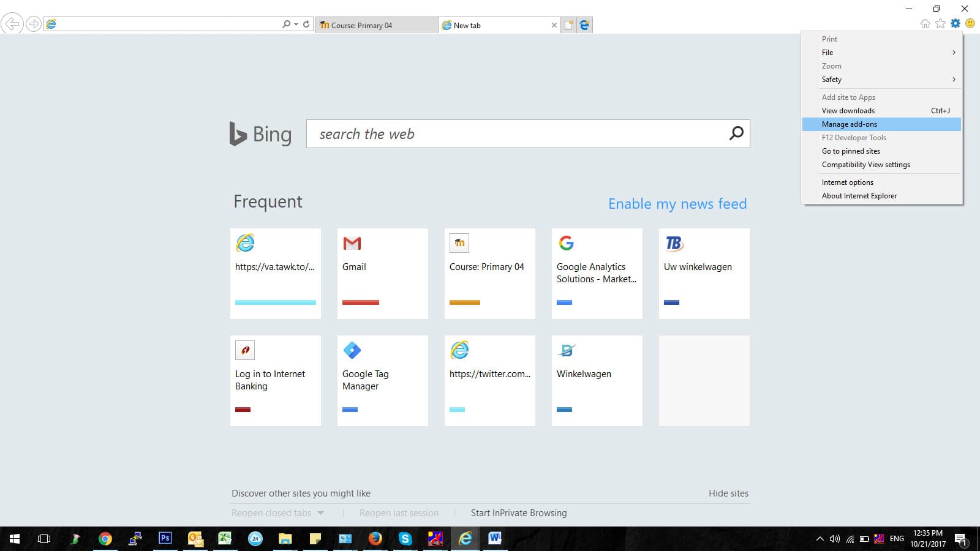Click the Tools gear icon
The width and height of the screenshot is (980, 551).
pyautogui.click(x=956, y=23)
